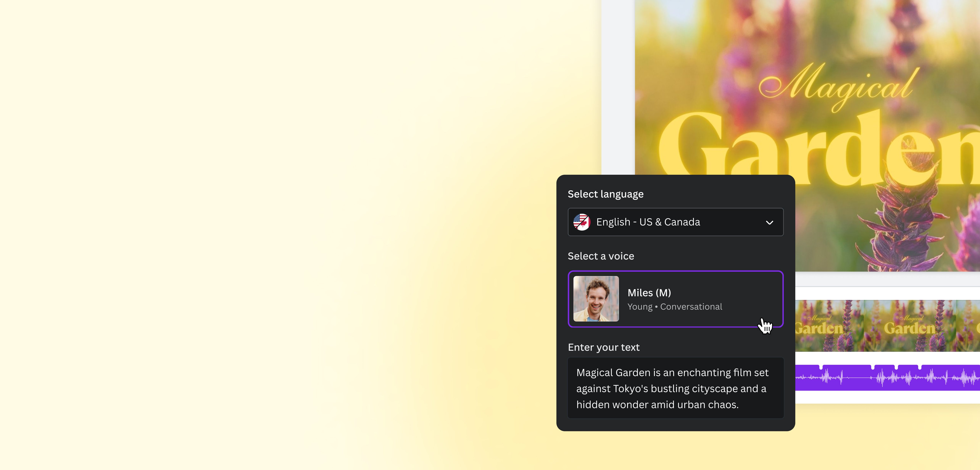Click the first notch marker on audio track

(821, 367)
